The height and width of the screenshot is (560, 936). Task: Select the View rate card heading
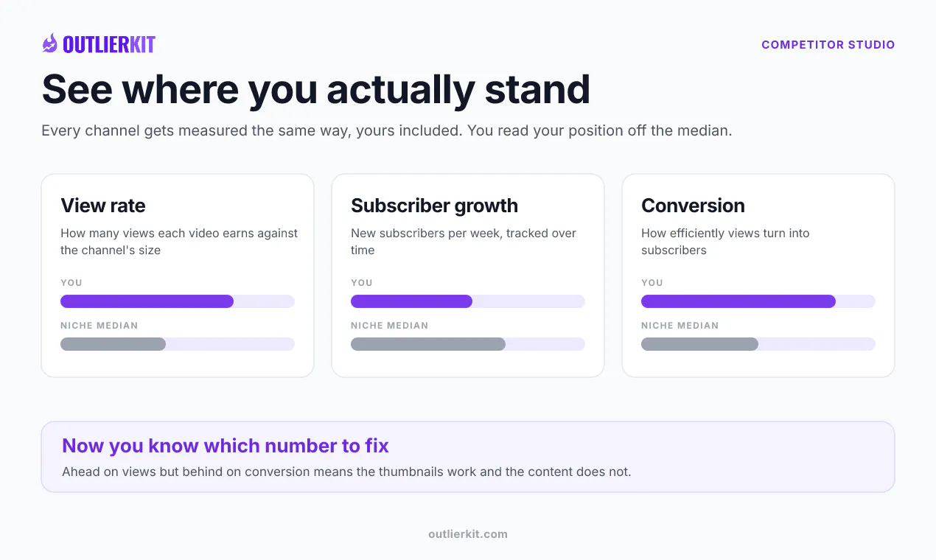[103, 206]
